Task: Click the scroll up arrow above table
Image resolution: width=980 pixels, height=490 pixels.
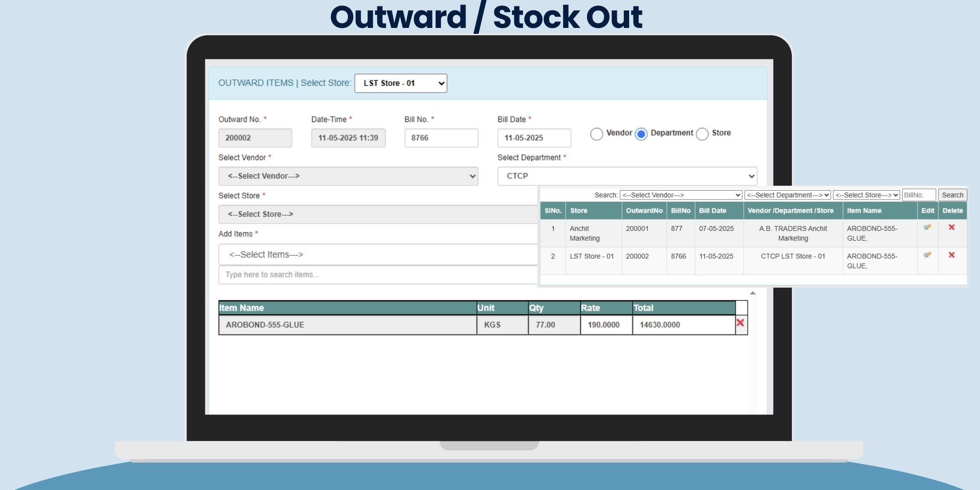Action: tap(753, 293)
